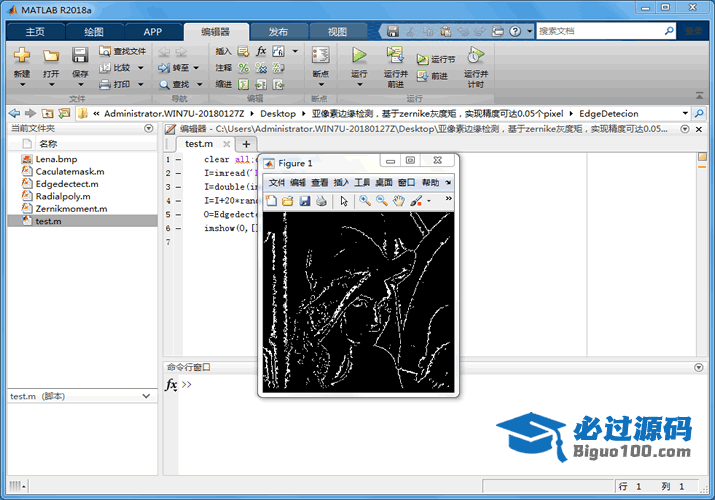Select Figure 1 zoom in tool
This screenshot has height=500, width=715.
pyautogui.click(x=365, y=201)
